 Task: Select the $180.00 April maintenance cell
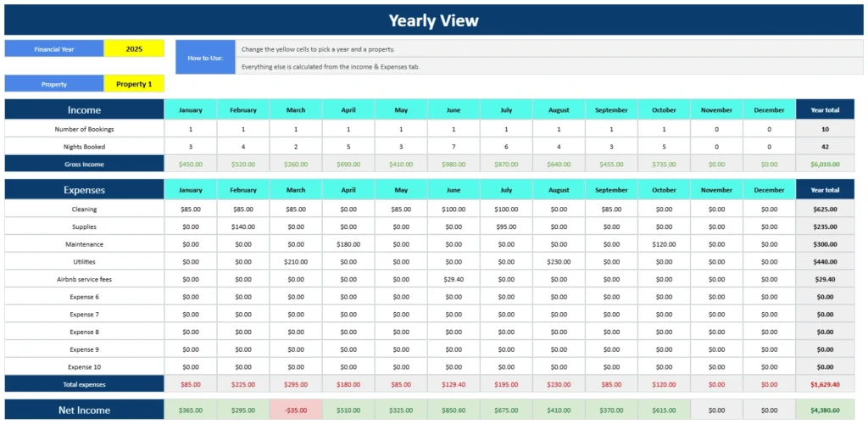pyautogui.click(x=348, y=244)
